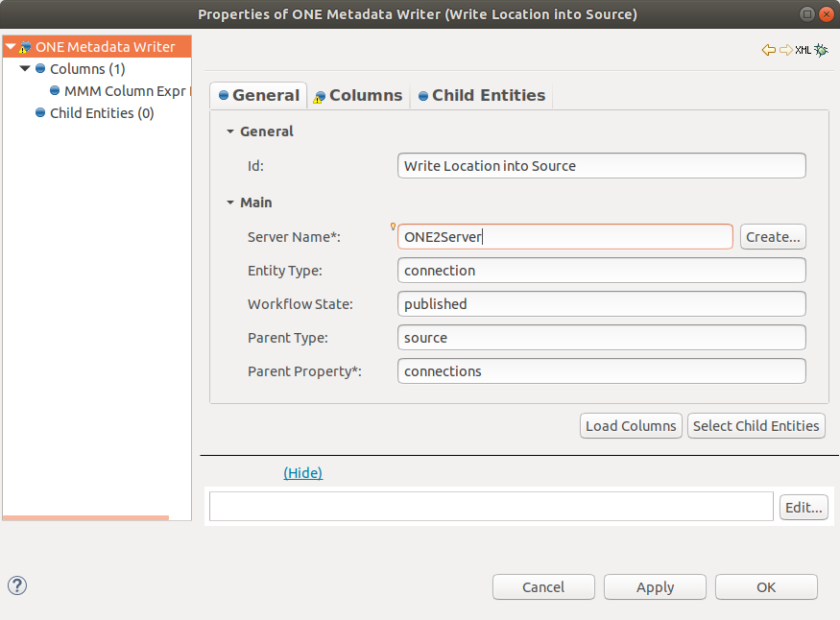Click the forward arrow navigation icon
The image size is (840, 620).
[785, 50]
